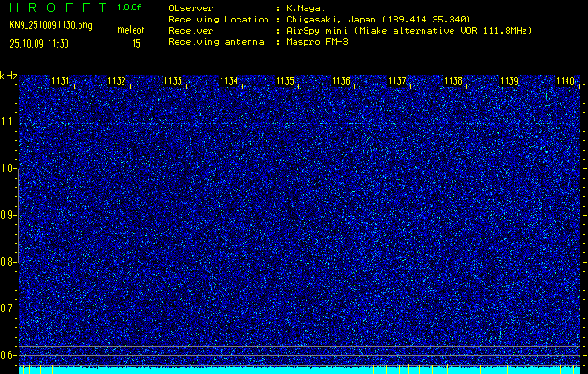Image resolution: width=588 pixels, height=374 pixels.
Task: Click the 1140 time marker
Action: 565,81
